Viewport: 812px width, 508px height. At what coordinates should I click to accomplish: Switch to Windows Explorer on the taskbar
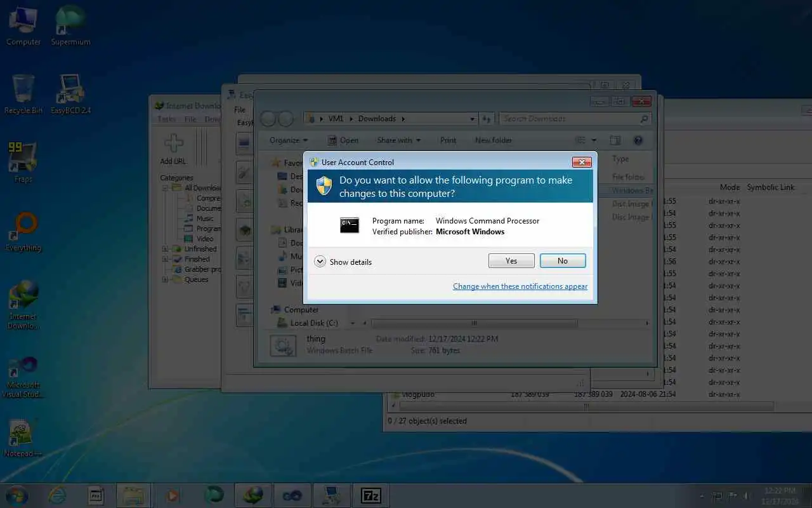[x=133, y=495]
